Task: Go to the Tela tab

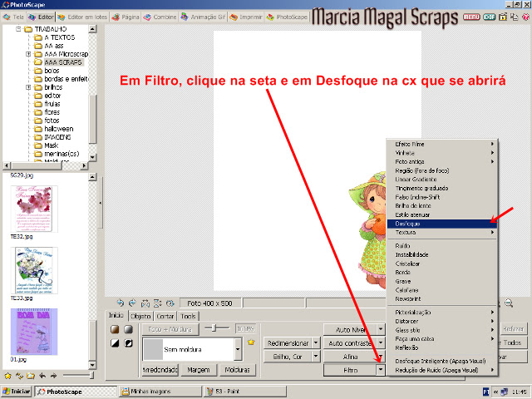Action: (13, 17)
